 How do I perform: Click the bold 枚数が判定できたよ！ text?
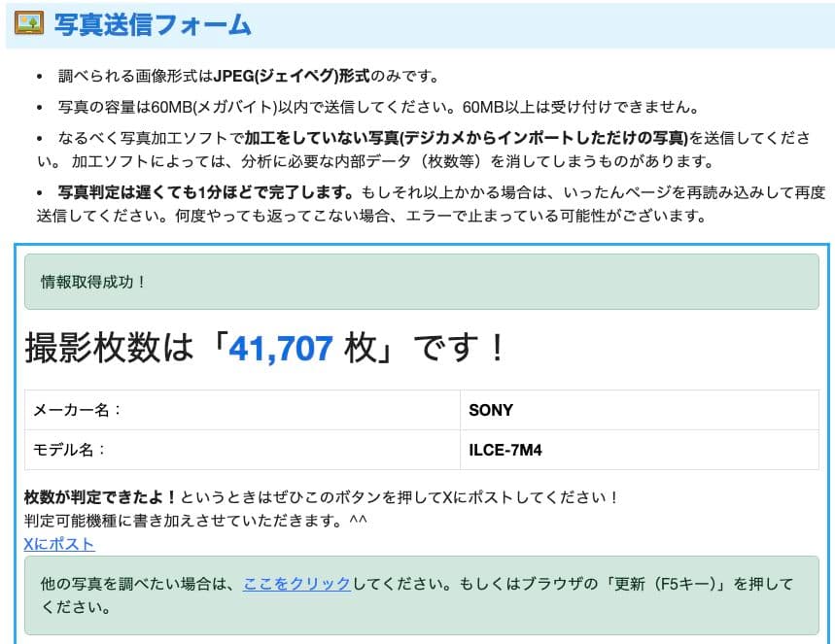pyautogui.click(x=101, y=497)
